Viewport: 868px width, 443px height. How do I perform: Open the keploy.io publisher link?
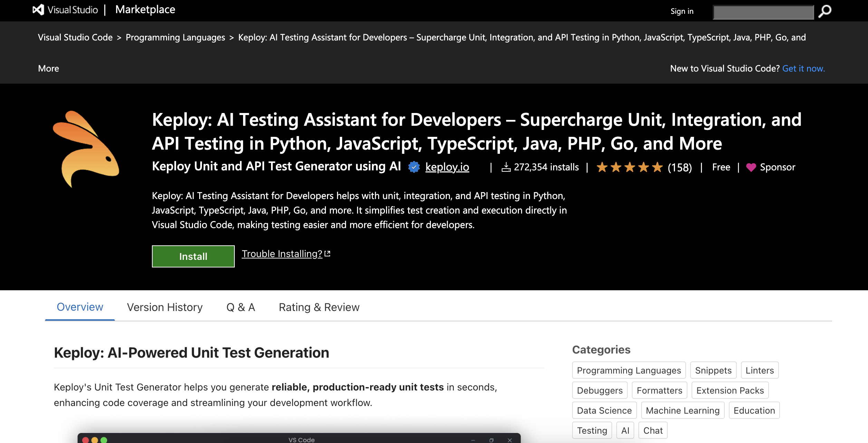(x=447, y=167)
